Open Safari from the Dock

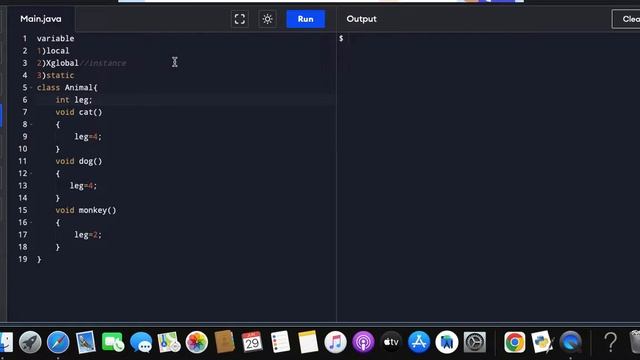(x=58, y=342)
